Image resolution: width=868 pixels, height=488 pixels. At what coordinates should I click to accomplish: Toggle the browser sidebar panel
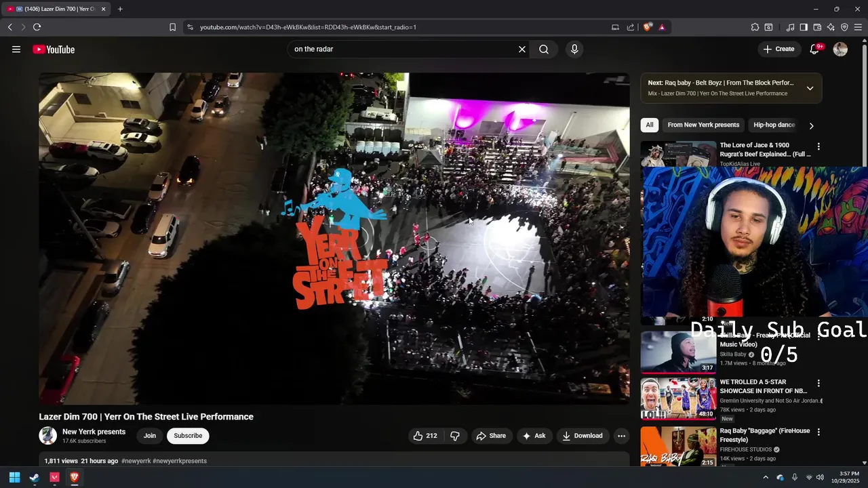pos(804,27)
